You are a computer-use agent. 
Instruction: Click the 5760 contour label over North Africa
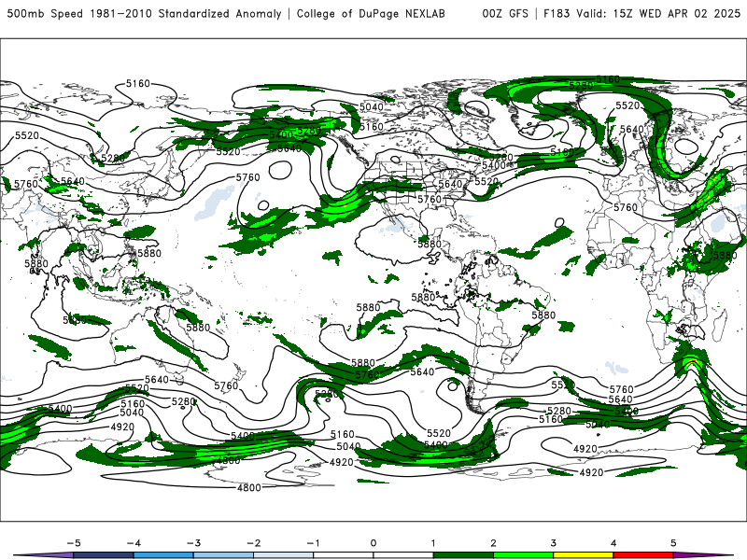coord(625,207)
